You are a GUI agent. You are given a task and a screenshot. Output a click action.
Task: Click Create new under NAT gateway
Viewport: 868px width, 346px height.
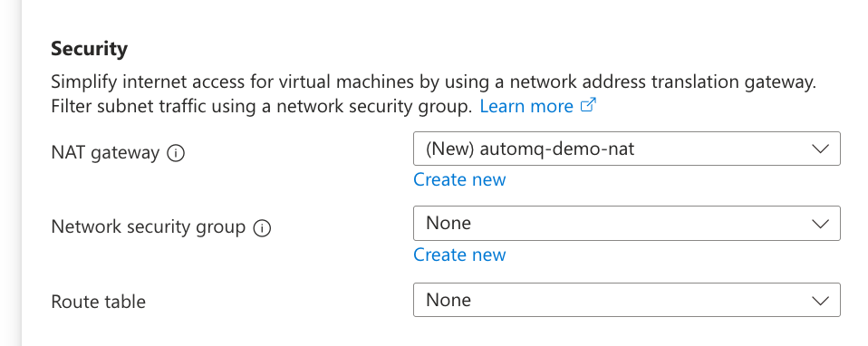click(x=459, y=179)
